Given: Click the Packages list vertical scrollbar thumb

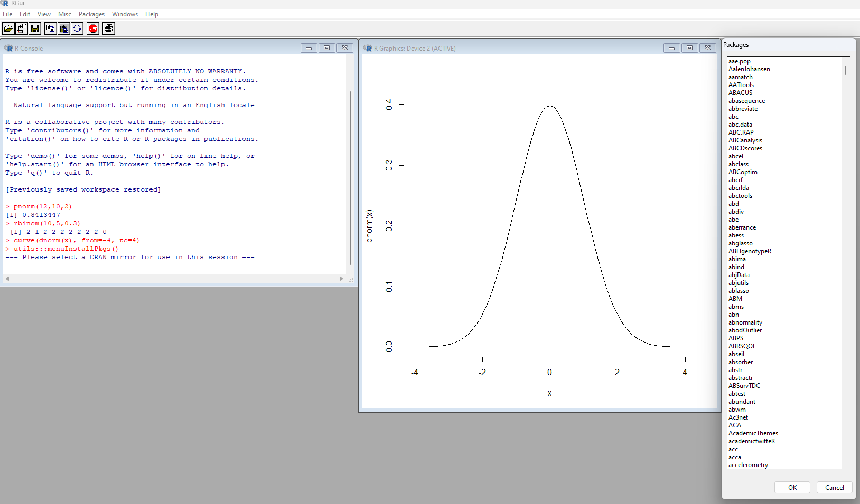Looking at the screenshot, I should [845, 70].
